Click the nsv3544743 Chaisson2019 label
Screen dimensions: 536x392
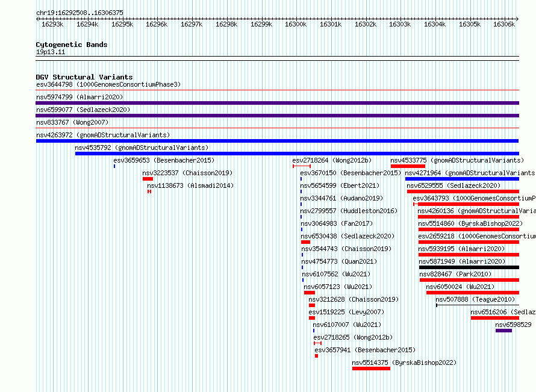tap(346, 249)
